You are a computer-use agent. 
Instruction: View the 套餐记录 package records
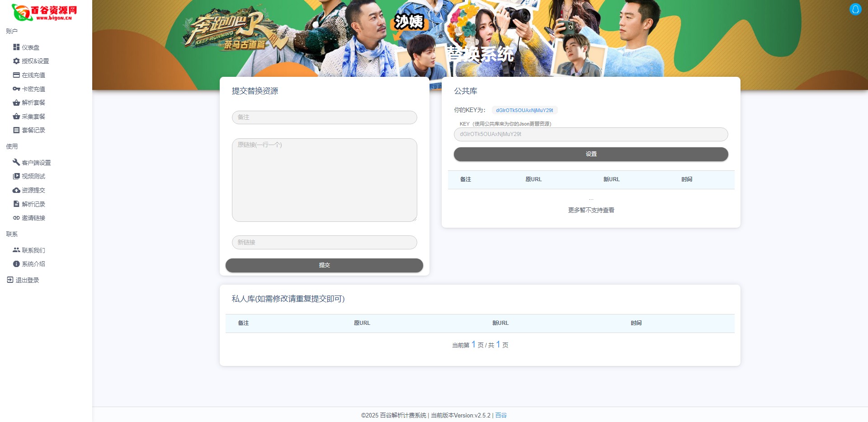click(x=33, y=130)
